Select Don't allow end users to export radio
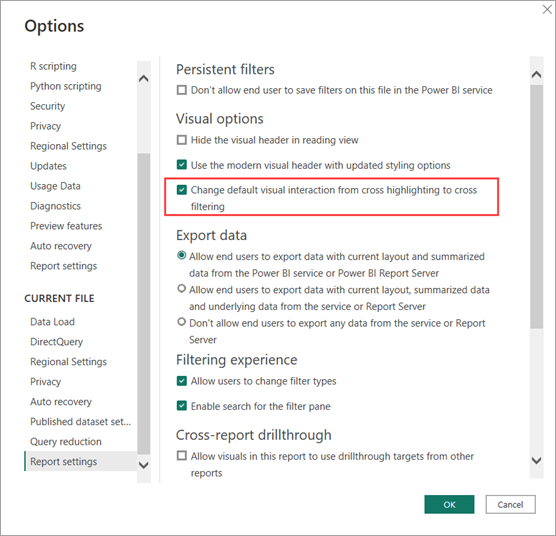556x536 pixels. (x=182, y=322)
